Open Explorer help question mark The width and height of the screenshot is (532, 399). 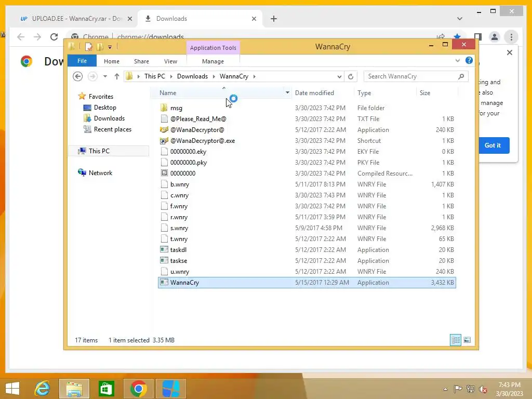coord(469,60)
